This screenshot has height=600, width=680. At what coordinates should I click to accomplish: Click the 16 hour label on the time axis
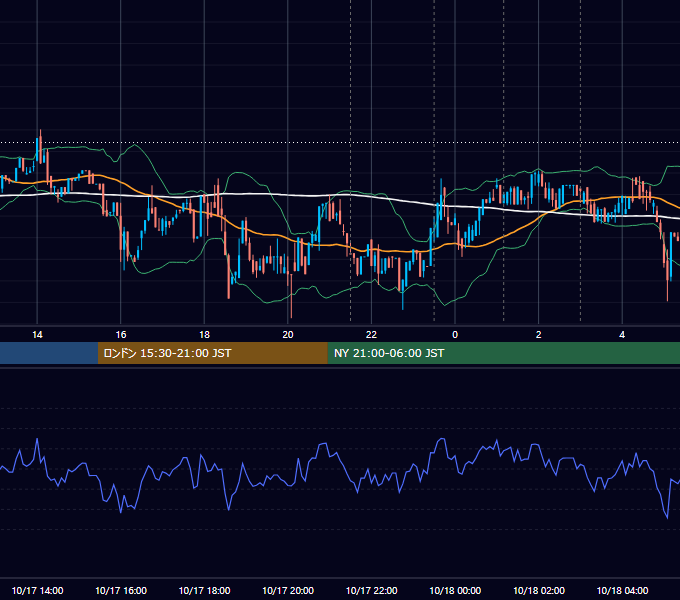121,335
